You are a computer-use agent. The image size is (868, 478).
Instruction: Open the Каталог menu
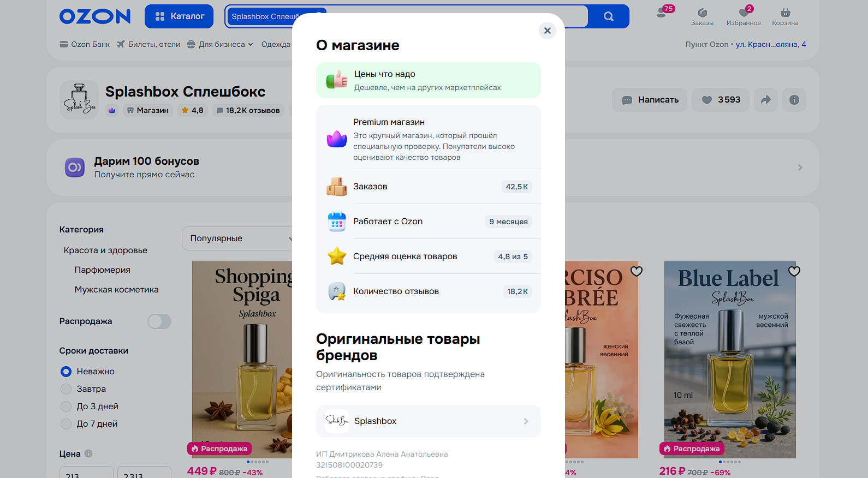pos(179,16)
